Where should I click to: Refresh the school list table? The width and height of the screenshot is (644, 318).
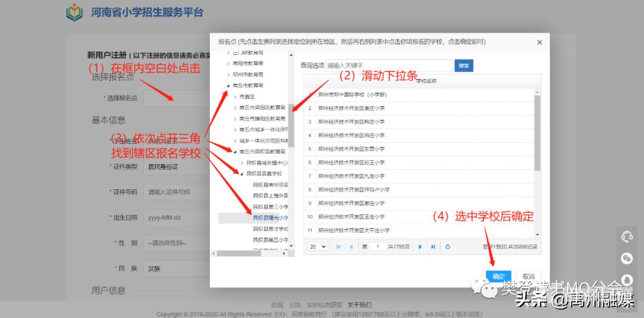[447, 247]
